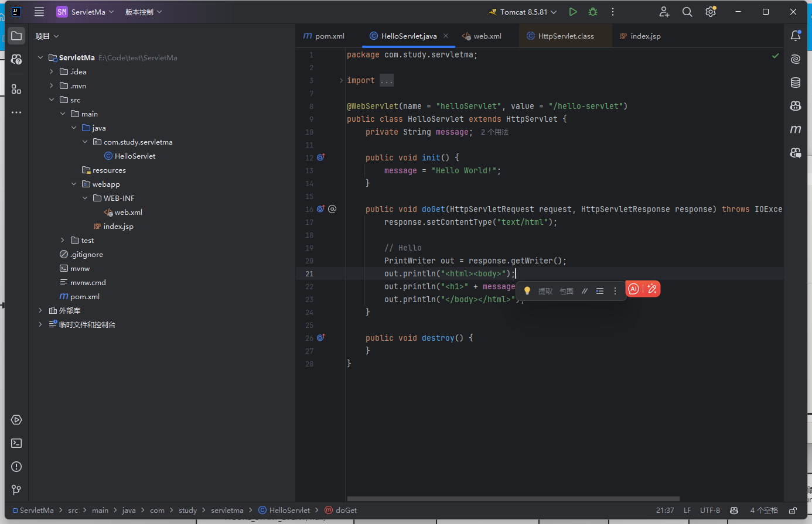Open Search Everywhere magnifier

tap(687, 12)
